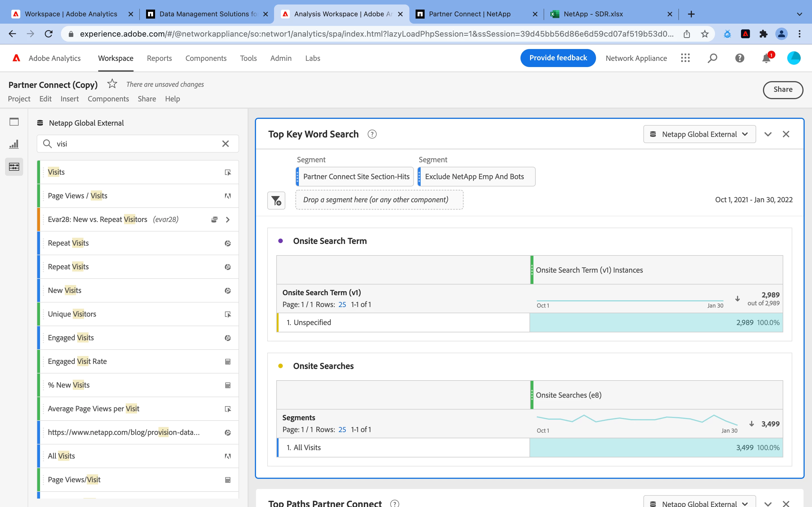
Task: Switch to the Reports top navigation tab
Action: 159,58
